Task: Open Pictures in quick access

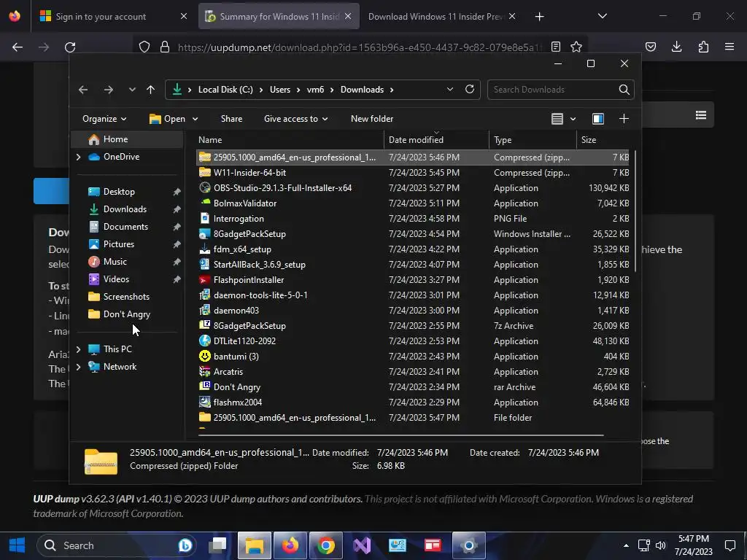Action: coord(119,244)
